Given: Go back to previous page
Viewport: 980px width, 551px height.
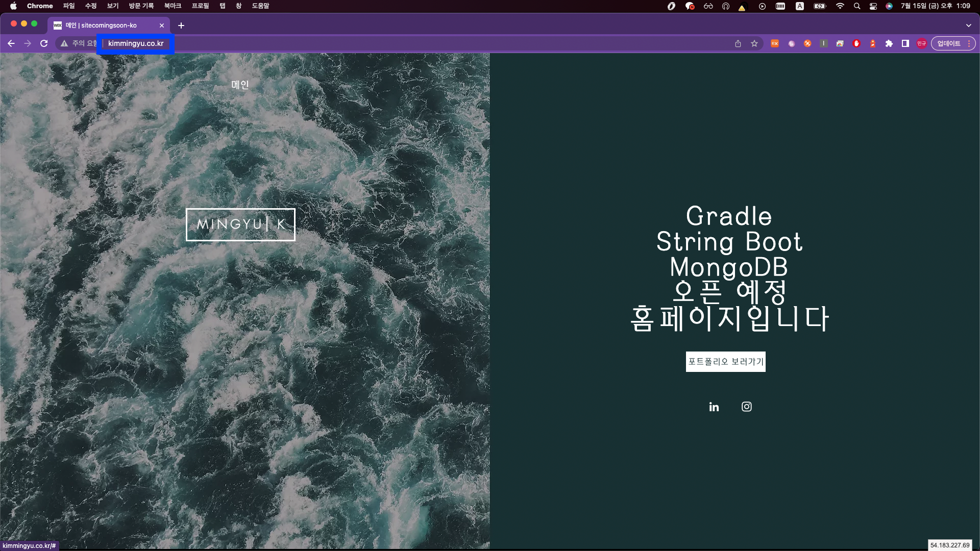Looking at the screenshot, I should [x=11, y=44].
